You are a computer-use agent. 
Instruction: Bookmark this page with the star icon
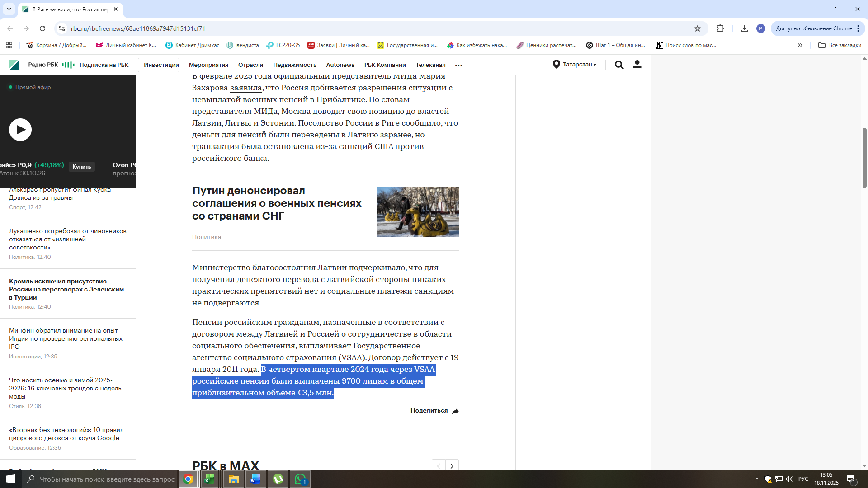click(x=698, y=28)
